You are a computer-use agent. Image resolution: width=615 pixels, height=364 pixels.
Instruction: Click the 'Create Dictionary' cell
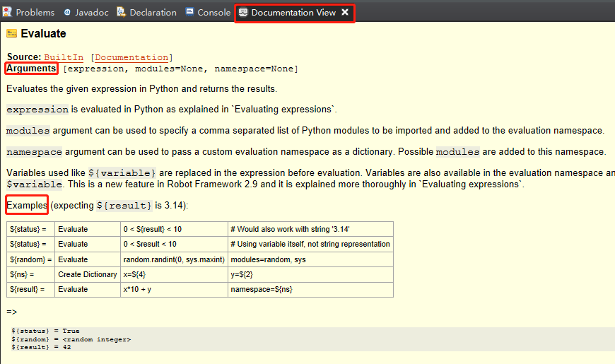coord(88,274)
